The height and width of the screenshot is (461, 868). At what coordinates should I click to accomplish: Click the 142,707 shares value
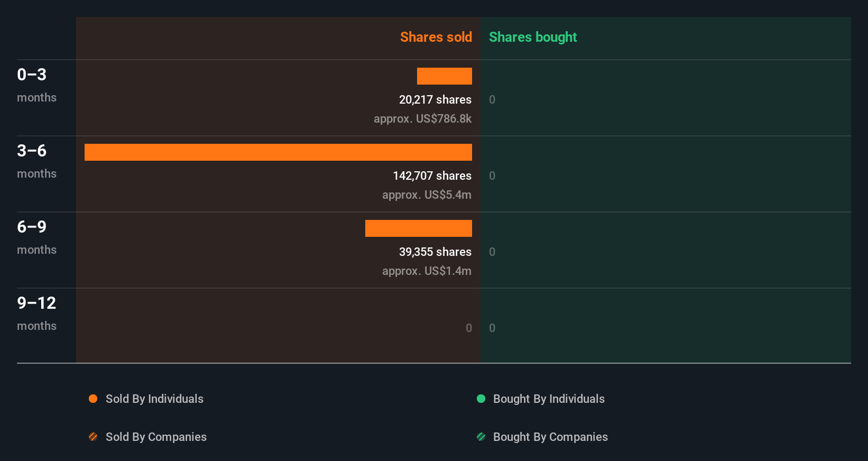pos(432,176)
